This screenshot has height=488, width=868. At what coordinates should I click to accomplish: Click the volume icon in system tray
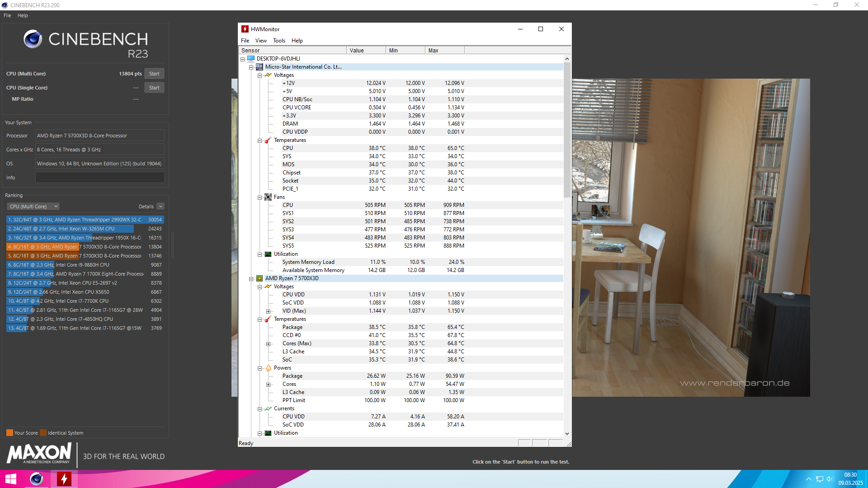[830, 479]
